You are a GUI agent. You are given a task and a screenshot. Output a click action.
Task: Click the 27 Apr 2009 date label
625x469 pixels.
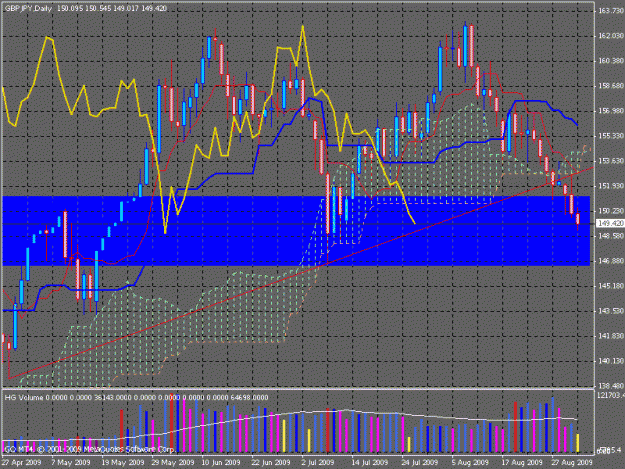(21, 463)
